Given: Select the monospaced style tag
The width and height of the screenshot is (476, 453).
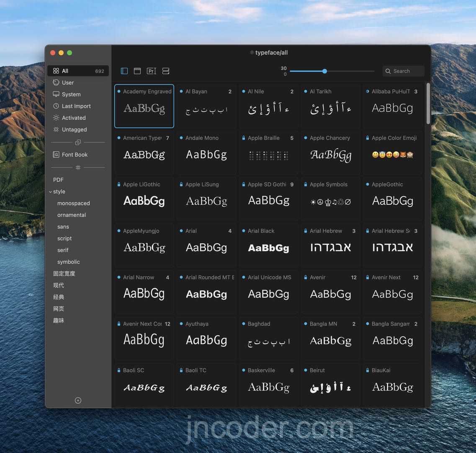Looking at the screenshot, I should point(73,203).
